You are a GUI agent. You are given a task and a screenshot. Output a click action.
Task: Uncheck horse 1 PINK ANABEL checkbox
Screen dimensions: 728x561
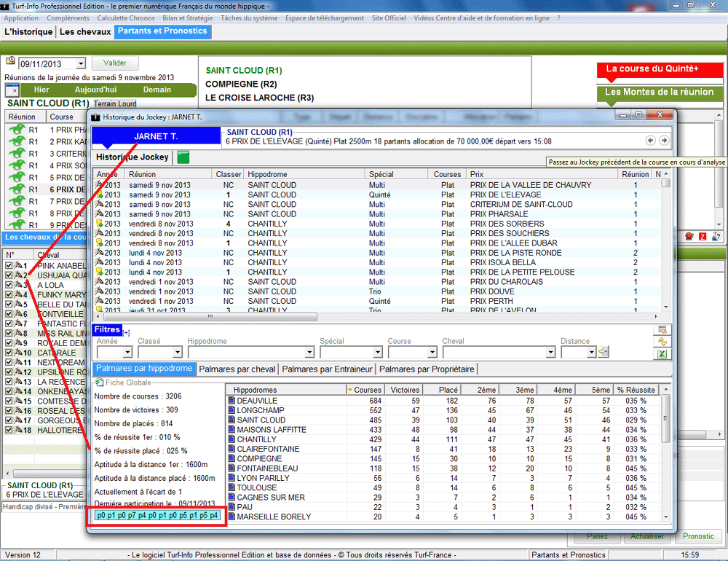pyautogui.click(x=9, y=265)
